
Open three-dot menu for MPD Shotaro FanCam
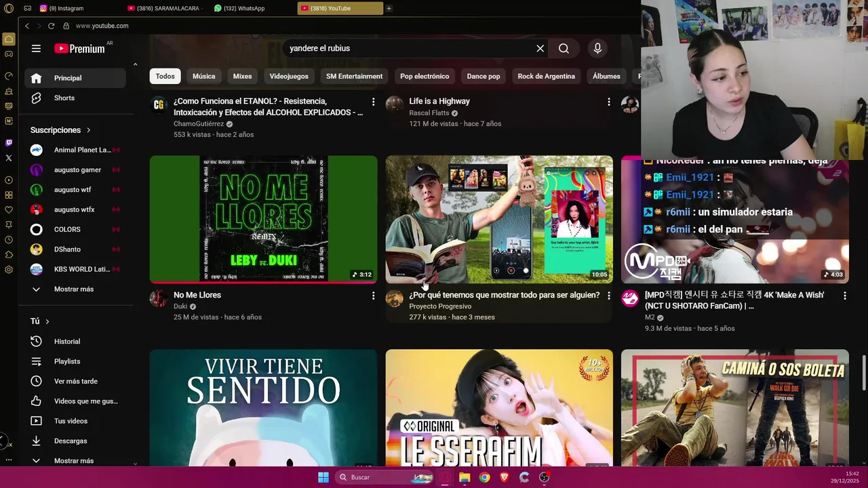click(844, 296)
